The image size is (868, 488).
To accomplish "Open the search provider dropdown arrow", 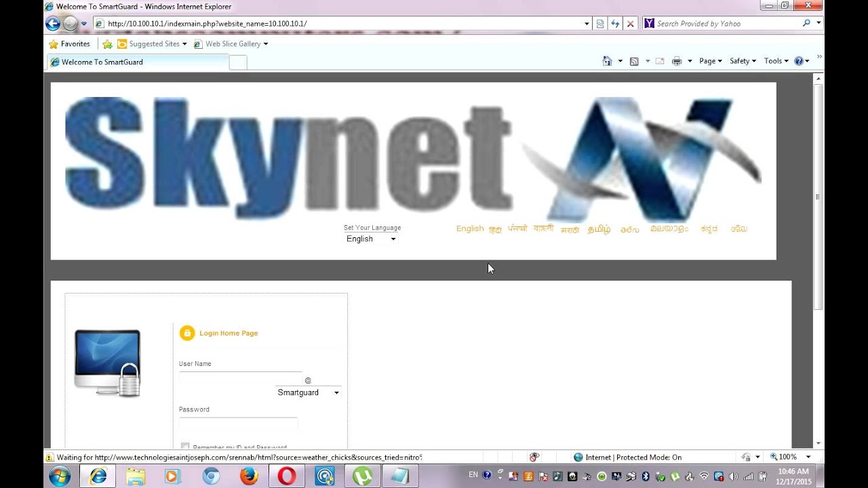I will [x=818, y=23].
